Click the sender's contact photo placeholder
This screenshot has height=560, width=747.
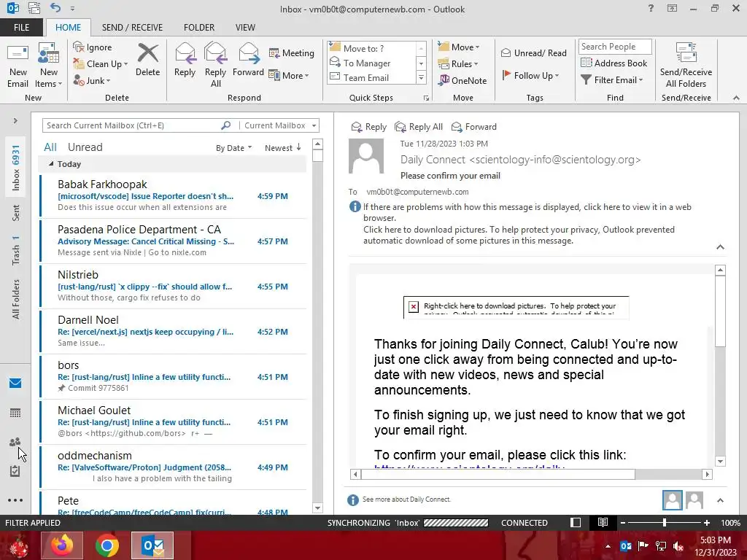tap(366, 156)
